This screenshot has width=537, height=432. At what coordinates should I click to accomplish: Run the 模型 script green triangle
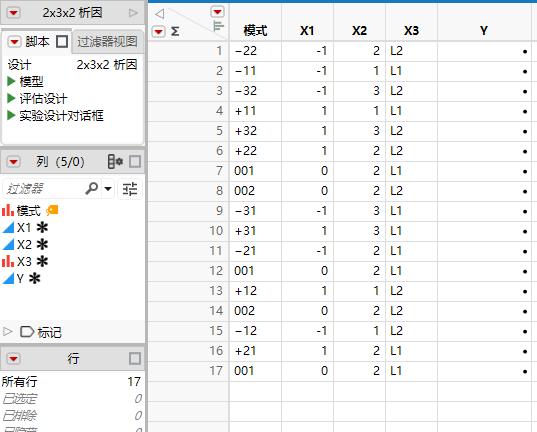pos(11,82)
